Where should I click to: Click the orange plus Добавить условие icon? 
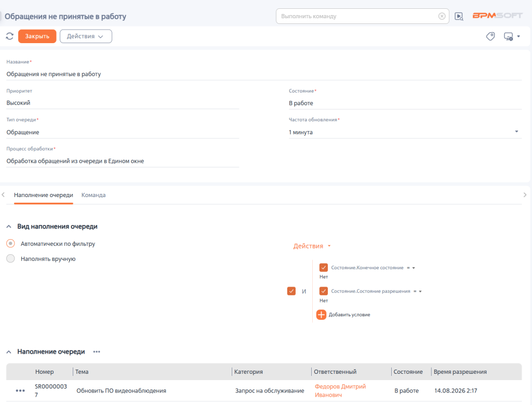(x=321, y=315)
